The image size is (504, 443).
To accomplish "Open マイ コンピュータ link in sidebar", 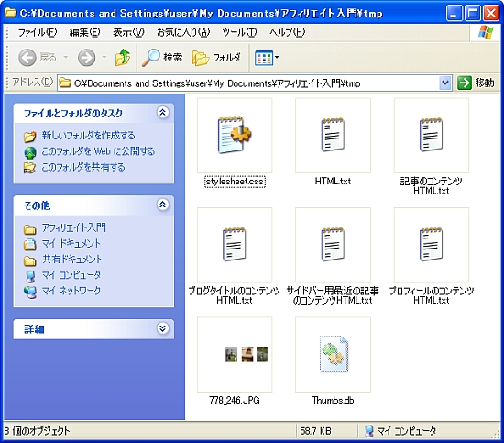I will click(x=71, y=275).
